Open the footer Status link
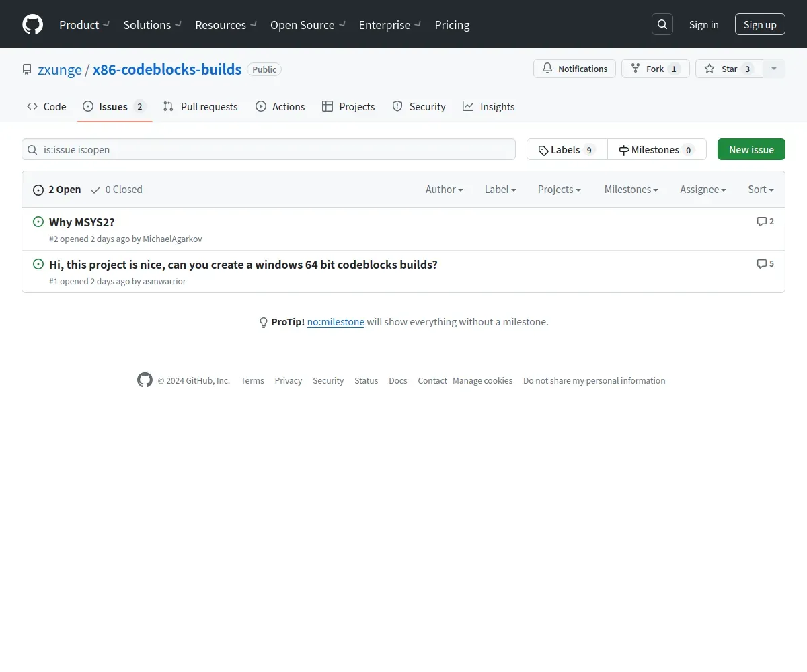 [x=366, y=380]
